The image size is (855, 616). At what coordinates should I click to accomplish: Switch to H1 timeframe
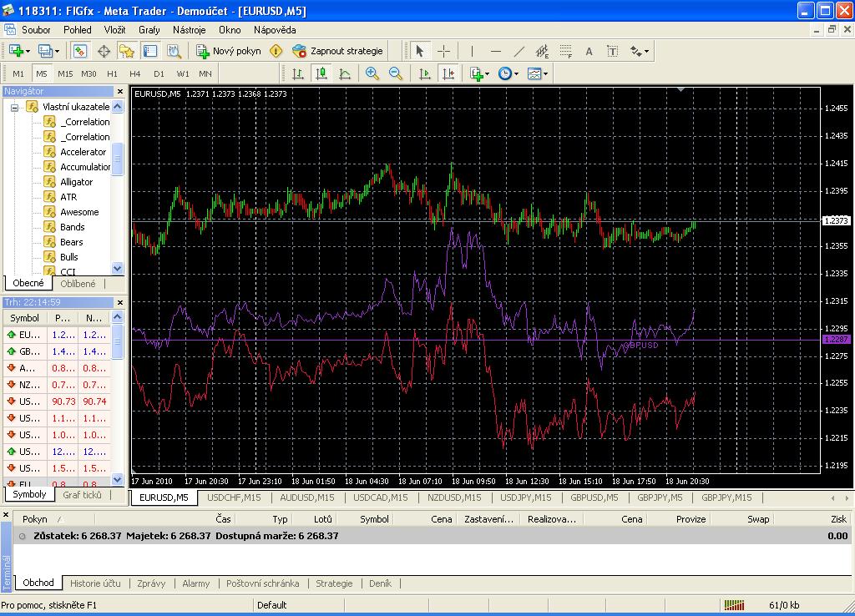tap(113, 73)
